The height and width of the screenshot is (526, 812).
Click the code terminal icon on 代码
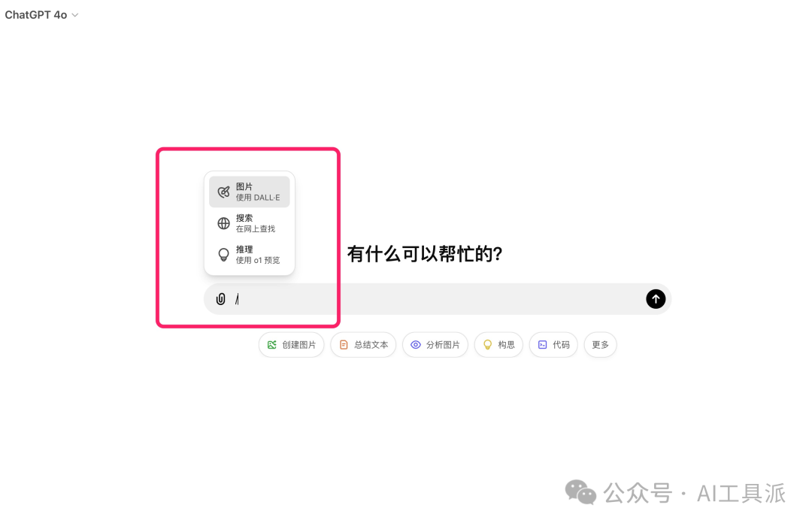[x=542, y=345]
